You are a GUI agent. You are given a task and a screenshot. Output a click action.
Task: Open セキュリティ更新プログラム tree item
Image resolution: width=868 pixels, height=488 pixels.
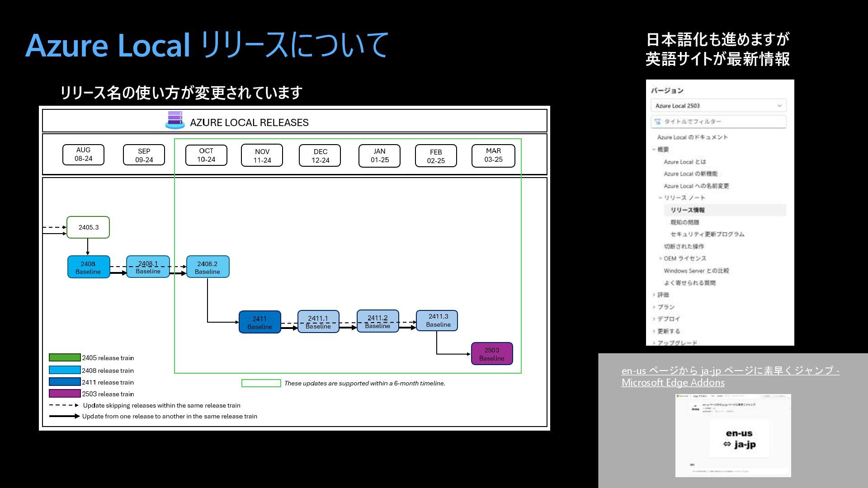coord(707,234)
